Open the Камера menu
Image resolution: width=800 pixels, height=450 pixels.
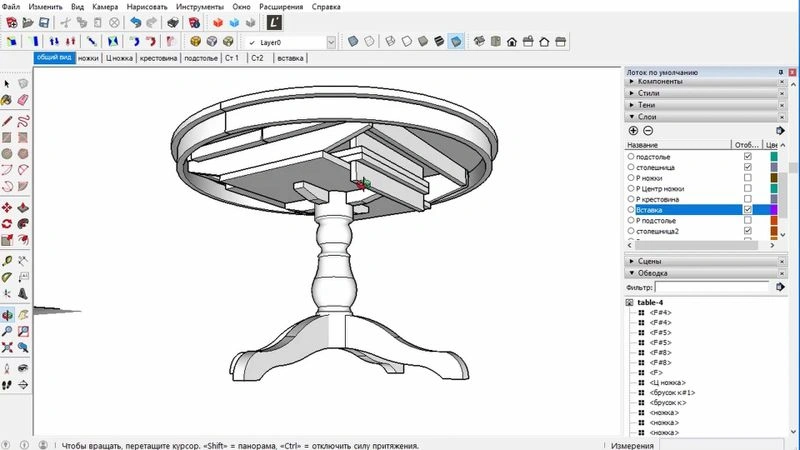[105, 7]
